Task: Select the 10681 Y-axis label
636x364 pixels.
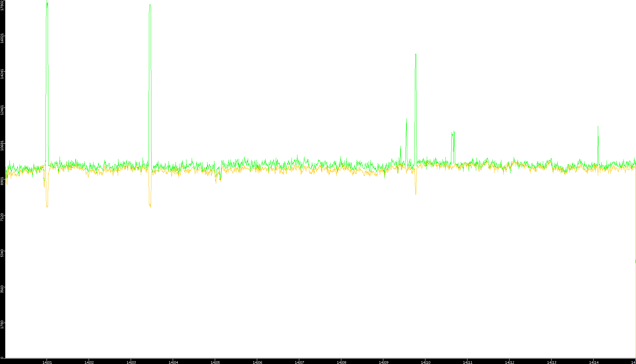Action: [2, 145]
